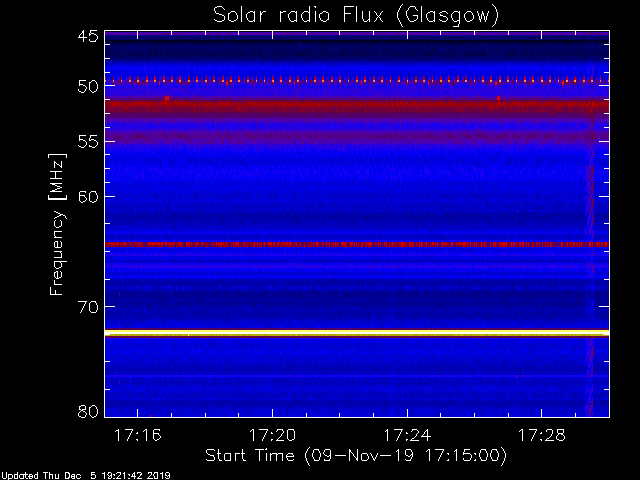Click the 70 MHz frequency tick label

click(x=88, y=307)
